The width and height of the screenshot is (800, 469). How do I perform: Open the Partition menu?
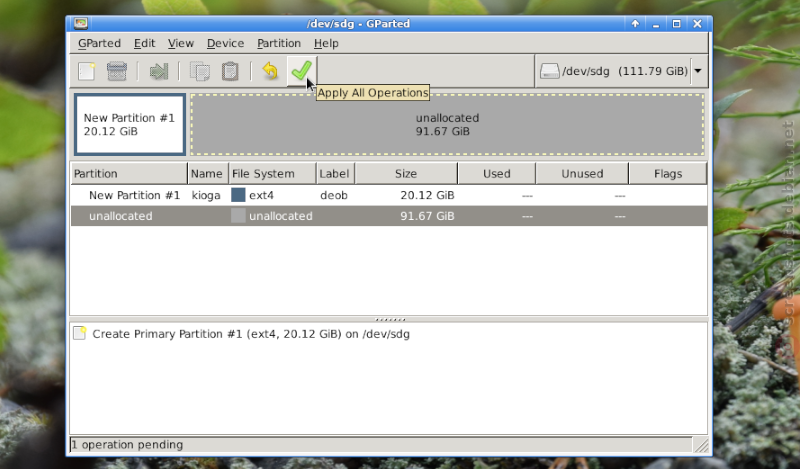(279, 43)
